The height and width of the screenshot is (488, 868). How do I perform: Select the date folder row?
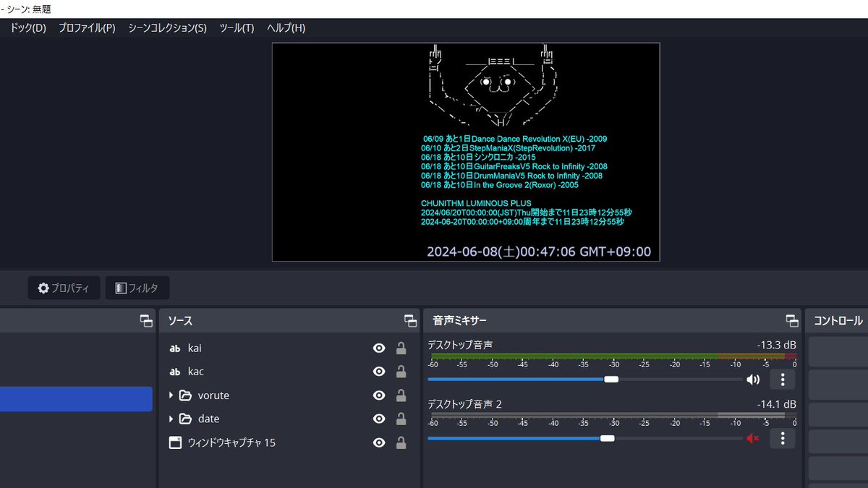(x=289, y=419)
